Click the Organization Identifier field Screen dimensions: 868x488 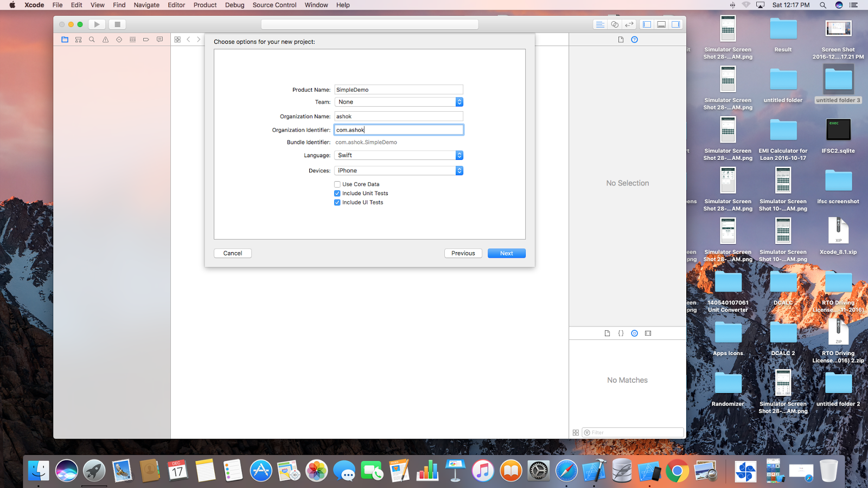pyautogui.click(x=399, y=130)
